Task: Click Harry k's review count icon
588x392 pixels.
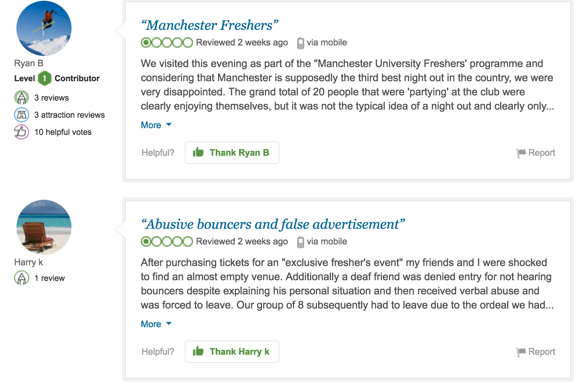Action: [x=22, y=278]
